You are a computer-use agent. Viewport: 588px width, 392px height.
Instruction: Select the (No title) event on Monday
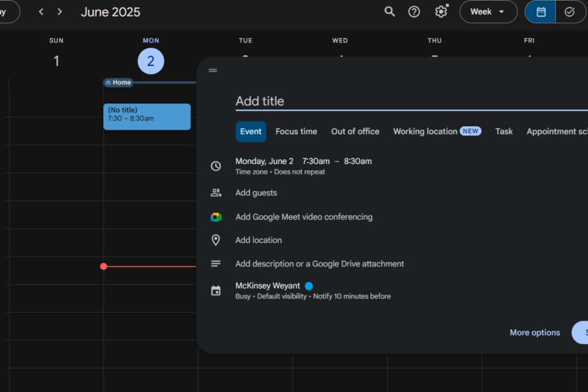[x=146, y=116]
